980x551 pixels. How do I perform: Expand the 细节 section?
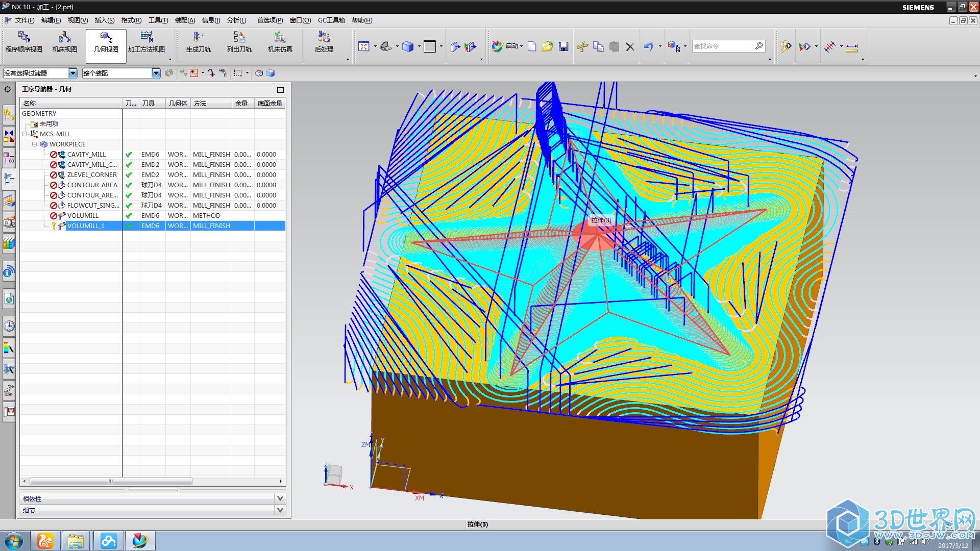tap(280, 510)
